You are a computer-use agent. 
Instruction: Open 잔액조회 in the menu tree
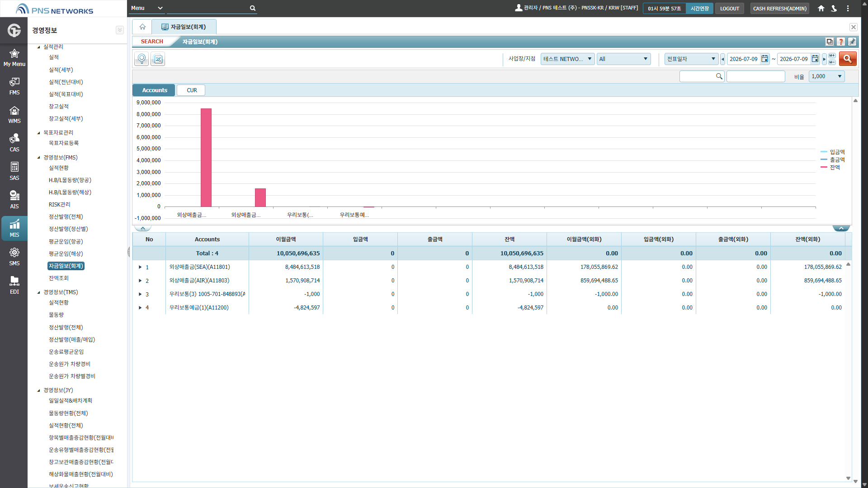click(59, 278)
